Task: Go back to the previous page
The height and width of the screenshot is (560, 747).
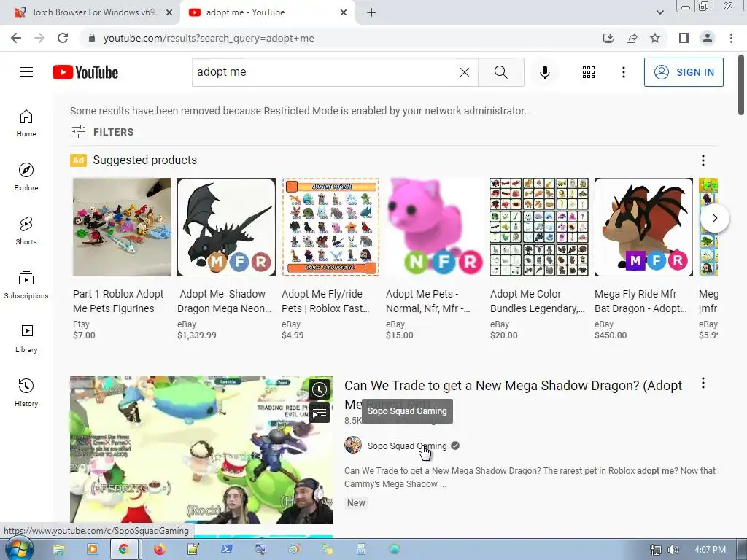Action: pyautogui.click(x=16, y=38)
